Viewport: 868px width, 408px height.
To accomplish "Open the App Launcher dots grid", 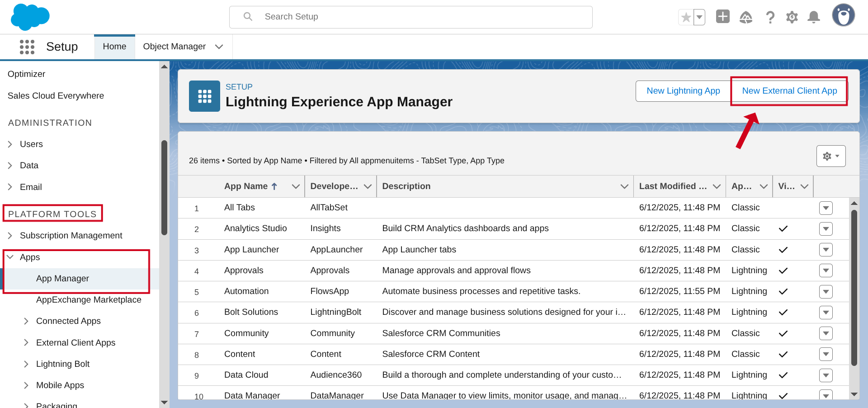I will [27, 47].
